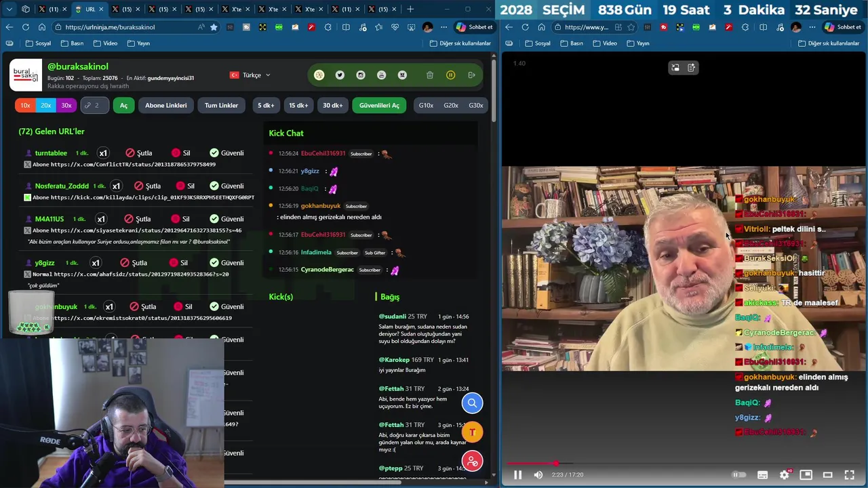Toggle subtitles on the YouTube player
This screenshot has height=488, width=868.
pyautogui.click(x=762, y=475)
